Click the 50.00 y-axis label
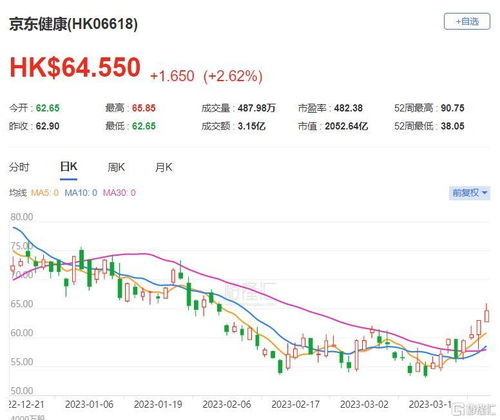 point(22,391)
